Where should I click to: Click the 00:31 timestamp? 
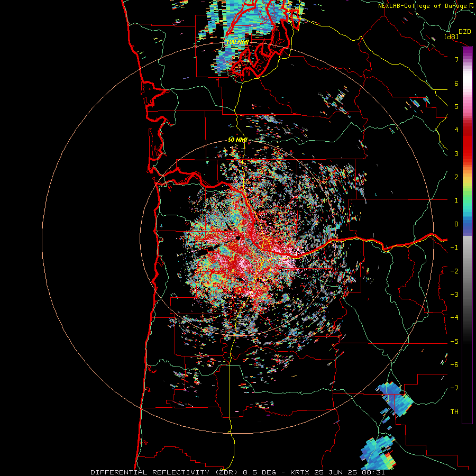click(x=373, y=472)
